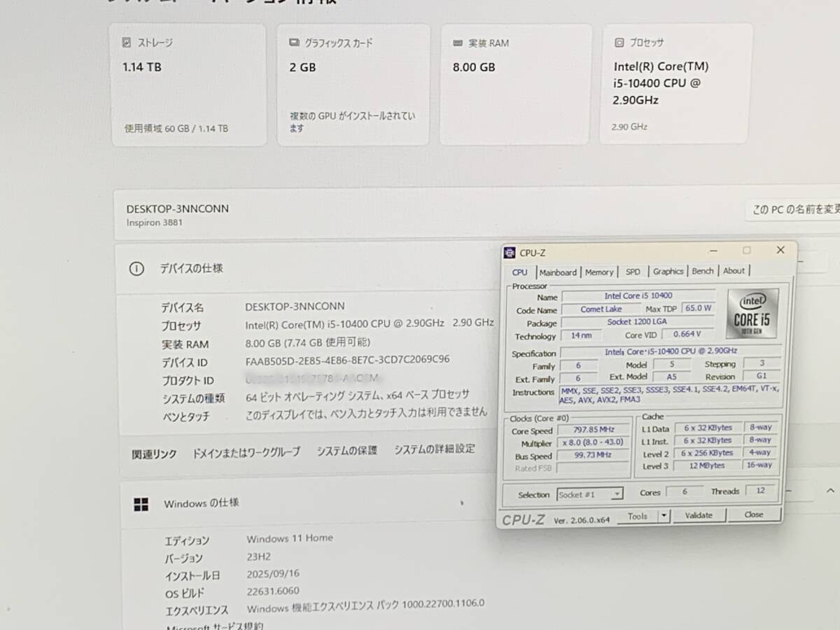This screenshot has width=840, height=630.
Task: Click the Bus Speed value '99.73 MHz'
Action: pos(591,456)
